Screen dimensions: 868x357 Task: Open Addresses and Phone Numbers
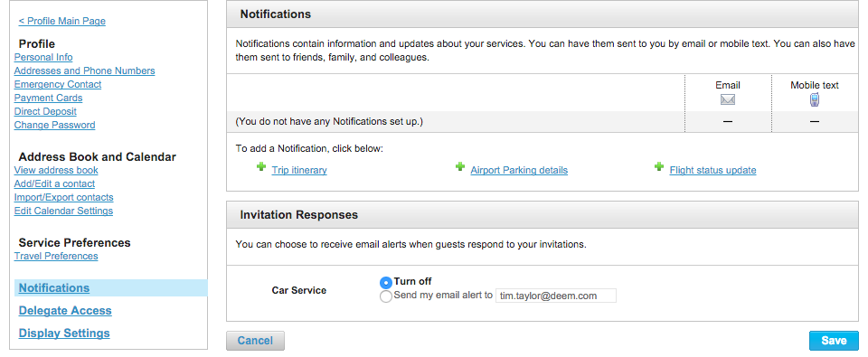tap(85, 70)
